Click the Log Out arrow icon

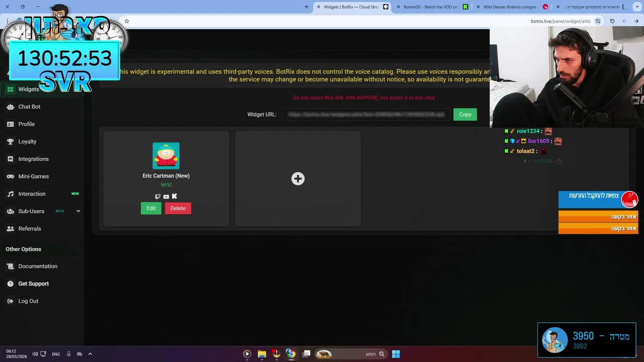pyautogui.click(x=10, y=301)
